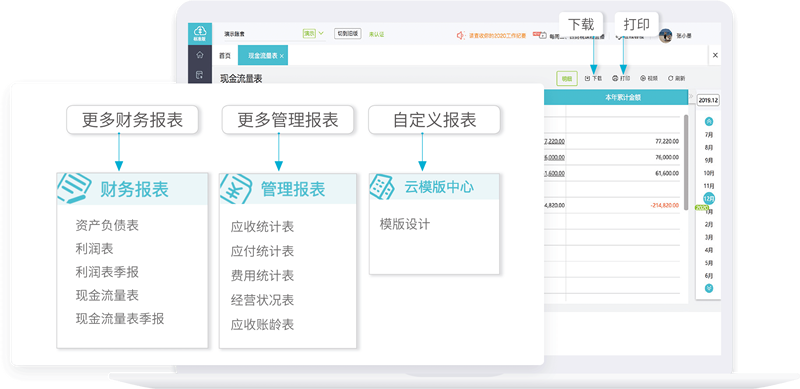Click the red -214,820.00 amount
800x389 pixels.
point(665,205)
